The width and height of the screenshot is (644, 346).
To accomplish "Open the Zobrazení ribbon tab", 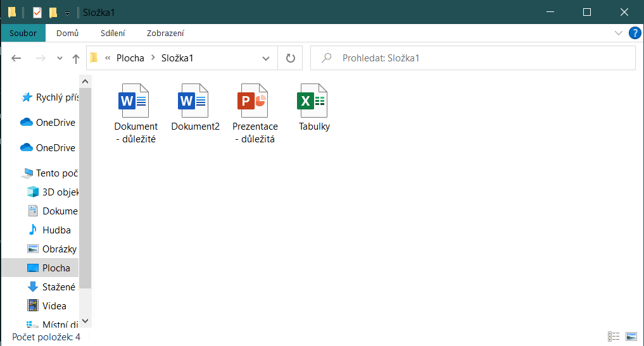I will (165, 34).
